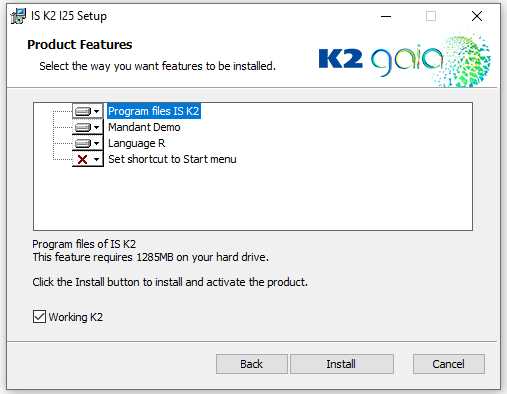Close the IS K2 I25 Setup window
507x394 pixels.
pos(477,16)
